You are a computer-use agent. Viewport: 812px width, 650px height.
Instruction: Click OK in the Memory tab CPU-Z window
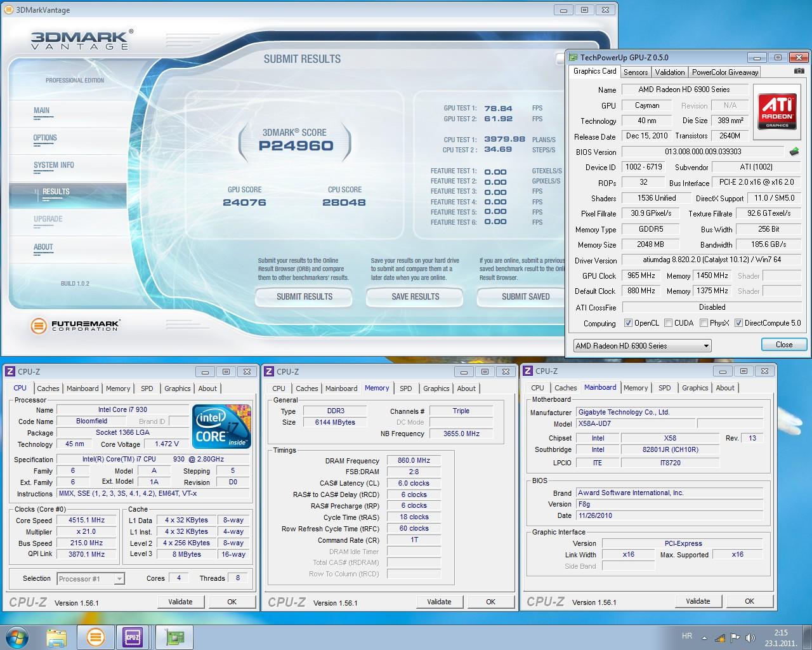[490, 602]
